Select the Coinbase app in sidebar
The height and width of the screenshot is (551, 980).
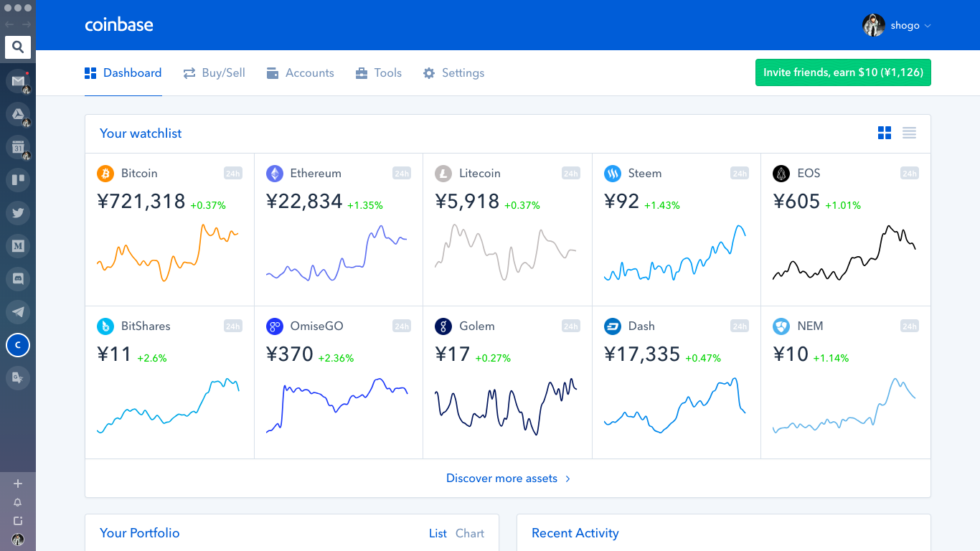pos(18,345)
